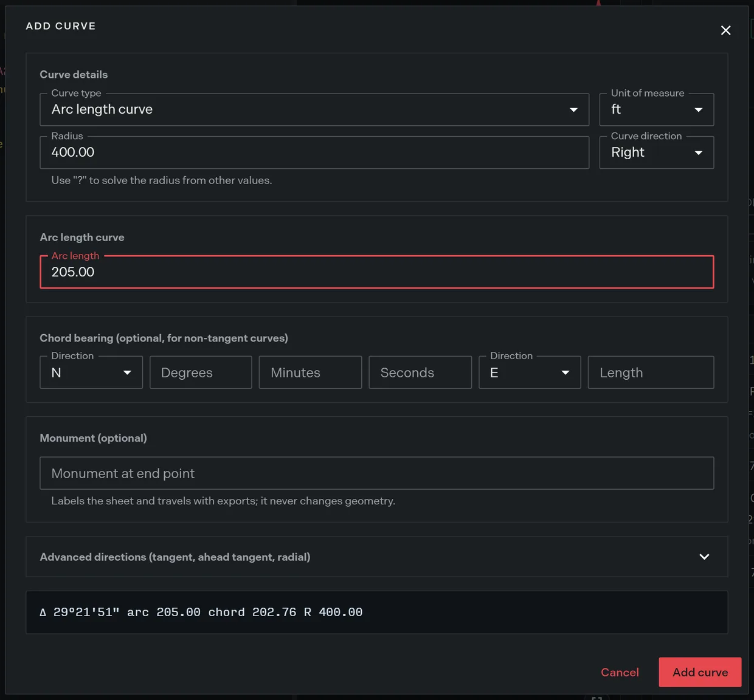Click the Minutes input field
754x700 pixels.
point(310,372)
